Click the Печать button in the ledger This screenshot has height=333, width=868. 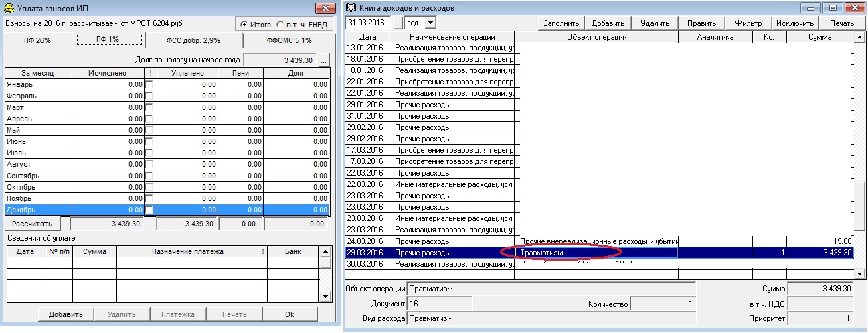[x=841, y=23]
